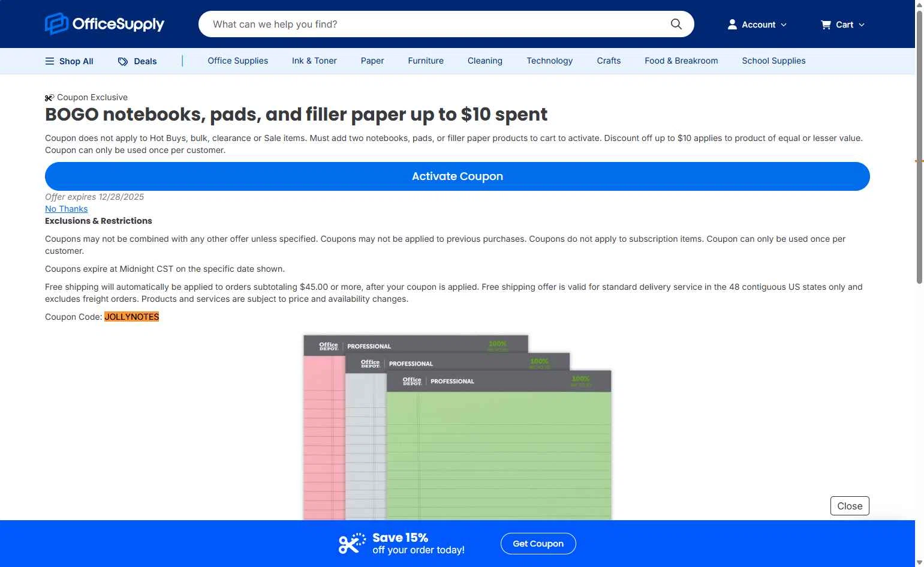The width and height of the screenshot is (924, 567).
Task: Click the scissors icon in bottom banner
Action: tap(352, 544)
